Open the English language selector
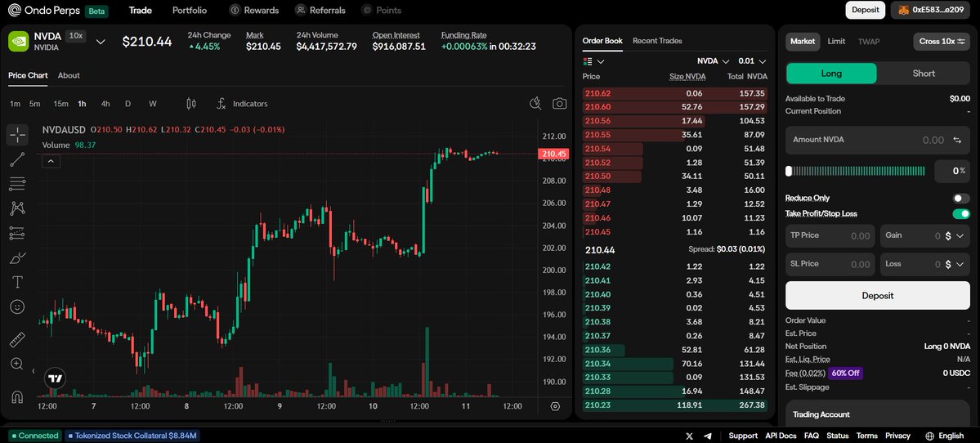The image size is (980, 443). pyautogui.click(x=944, y=436)
